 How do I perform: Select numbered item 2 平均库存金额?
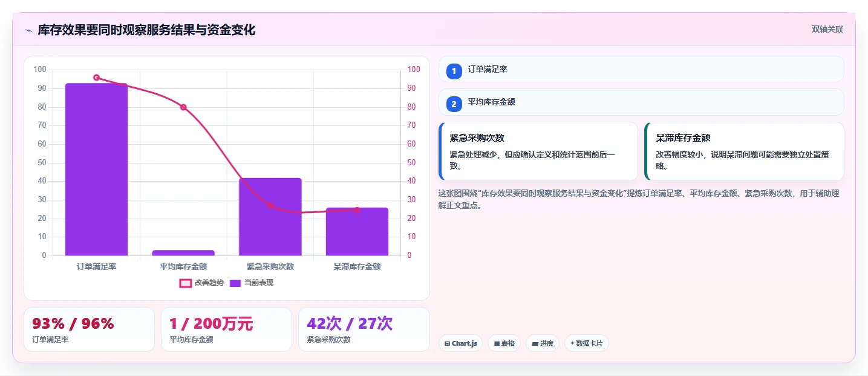pos(641,102)
